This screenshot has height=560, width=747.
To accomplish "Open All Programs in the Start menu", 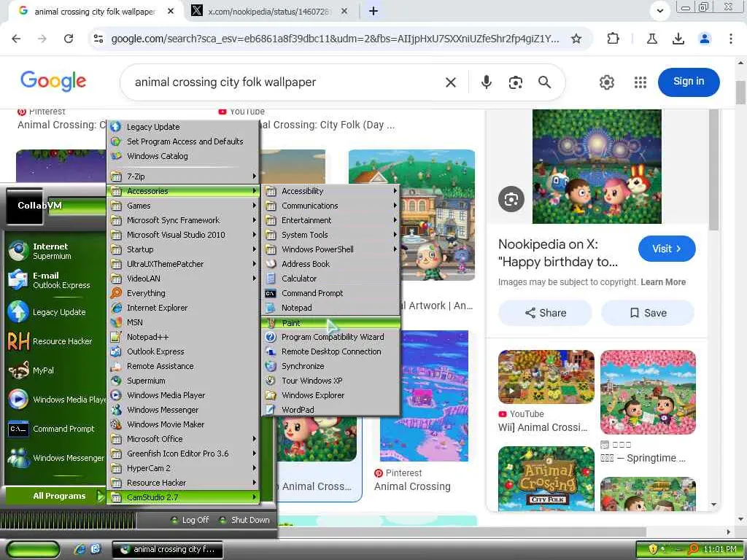I will point(55,496).
